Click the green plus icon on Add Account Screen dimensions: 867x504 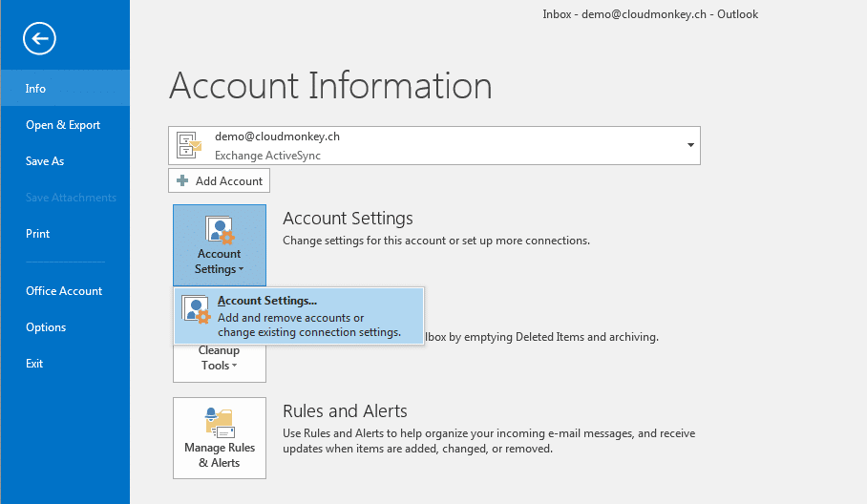click(x=182, y=180)
